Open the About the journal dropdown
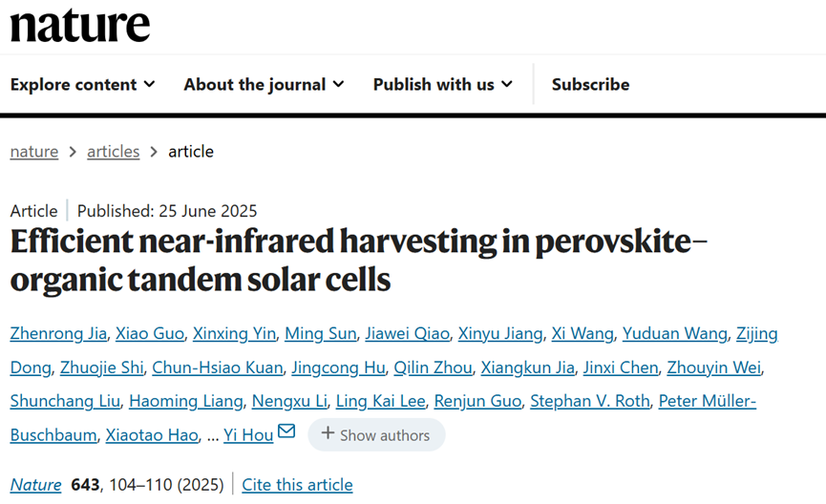Image resolution: width=826 pixels, height=504 pixels. click(x=265, y=84)
